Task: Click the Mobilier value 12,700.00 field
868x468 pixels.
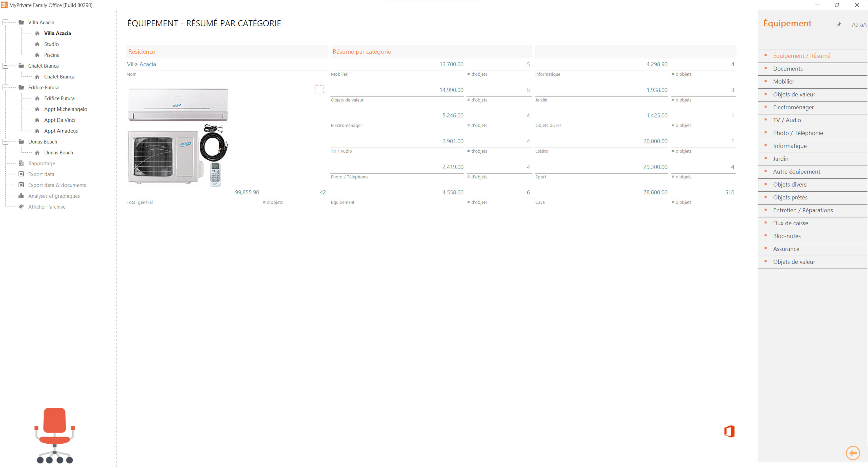Action: click(x=451, y=64)
